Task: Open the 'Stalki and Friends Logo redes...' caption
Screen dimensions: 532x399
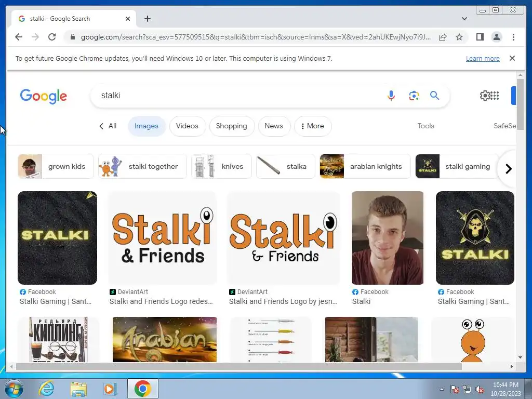Action: pyautogui.click(x=161, y=301)
